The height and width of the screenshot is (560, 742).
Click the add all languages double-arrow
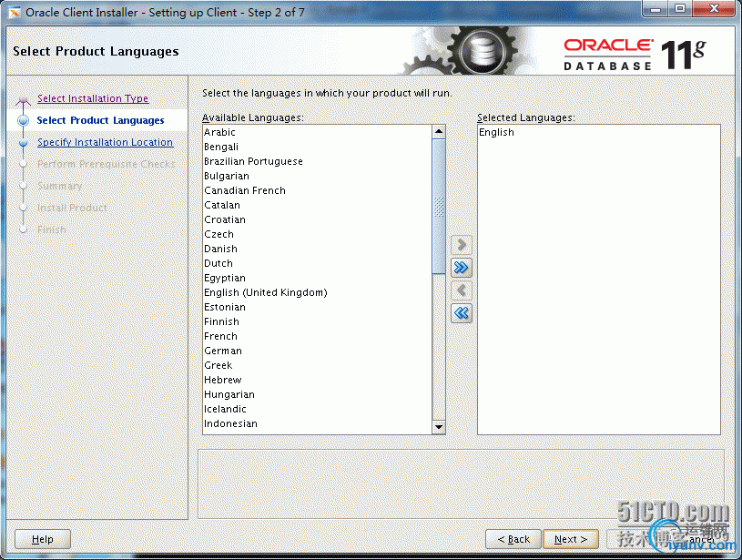click(x=462, y=268)
